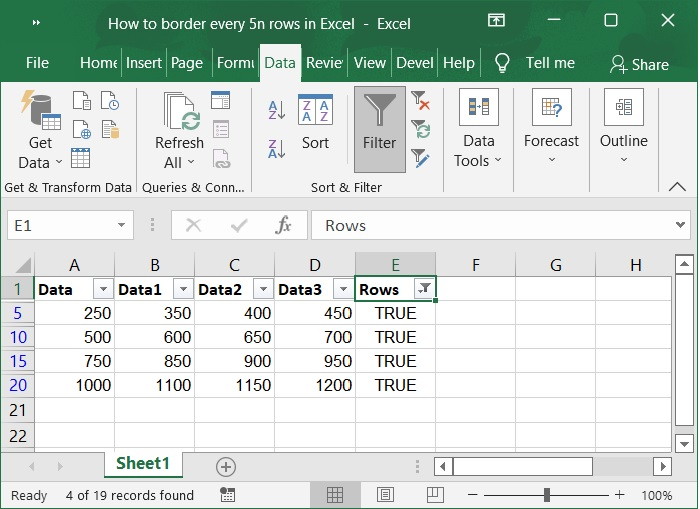The image size is (700, 509).
Task: Open the Get Data menu
Action: [40, 129]
